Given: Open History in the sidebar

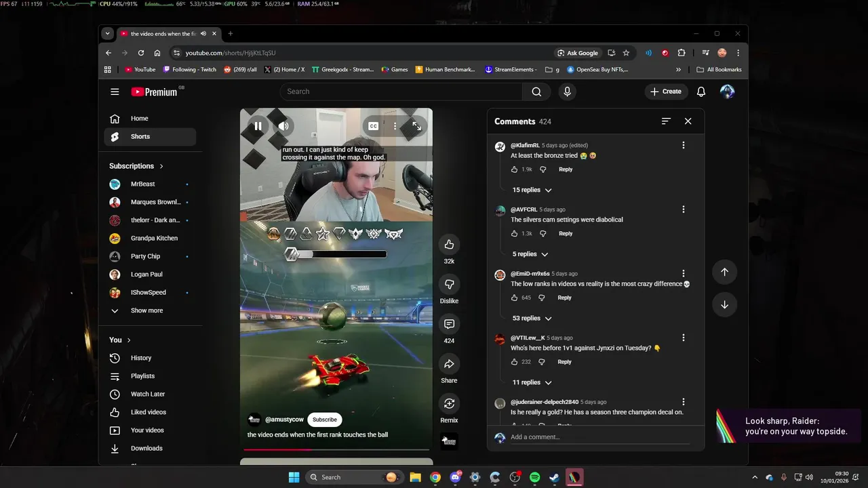Looking at the screenshot, I should click(150, 358).
